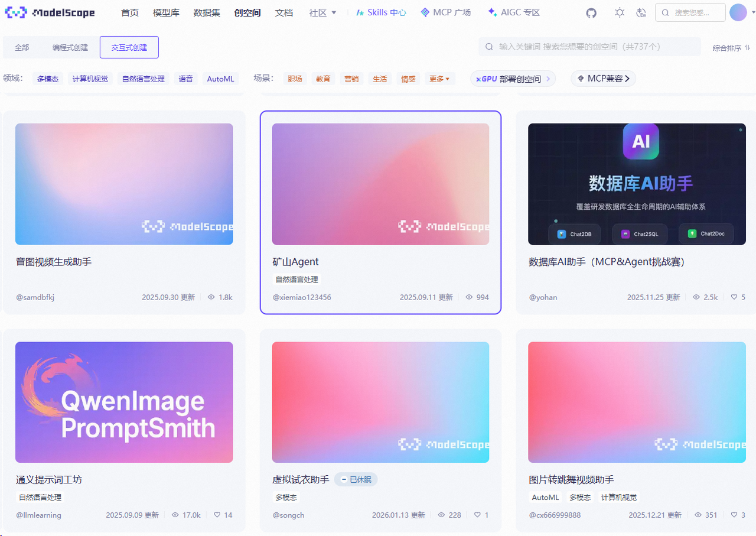The height and width of the screenshot is (536, 756).
Task: Toggle the 计算机视觉 domain filter
Action: click(x=90, y=79)
